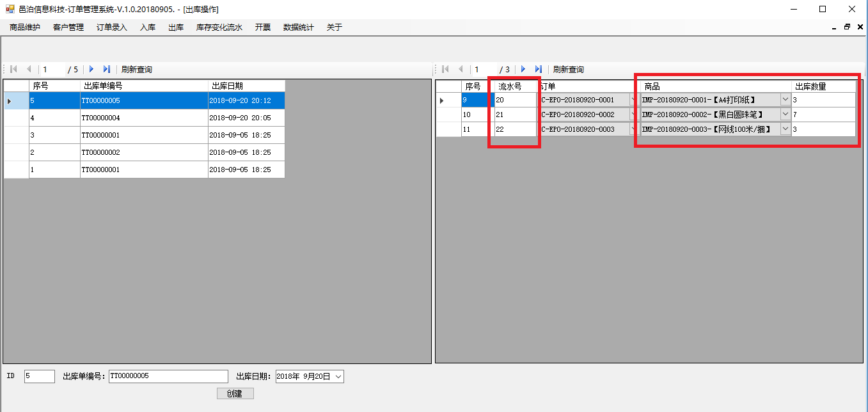Open the 出库日期 date picker dropdown

pos(338,377)
